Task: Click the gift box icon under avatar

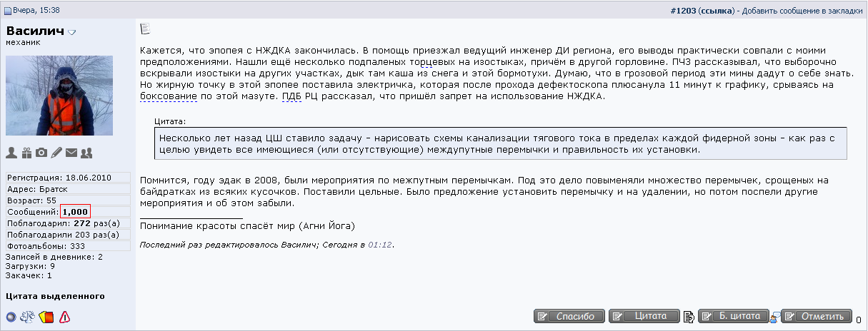Action: (x=26, y=153)
